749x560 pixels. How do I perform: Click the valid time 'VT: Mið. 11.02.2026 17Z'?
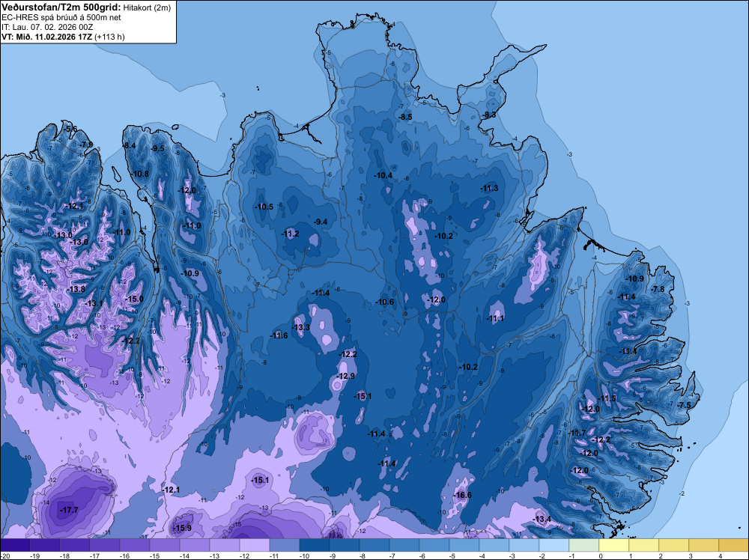(x=46, y=37)
